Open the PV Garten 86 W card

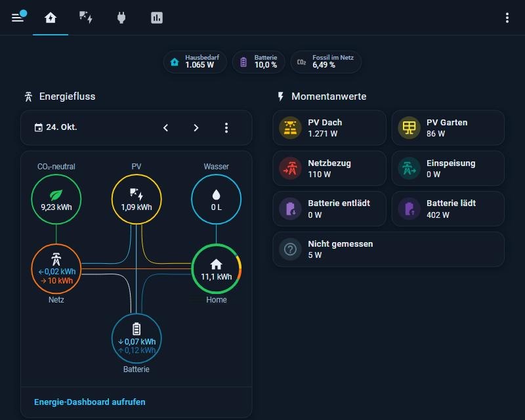(448, 127)
